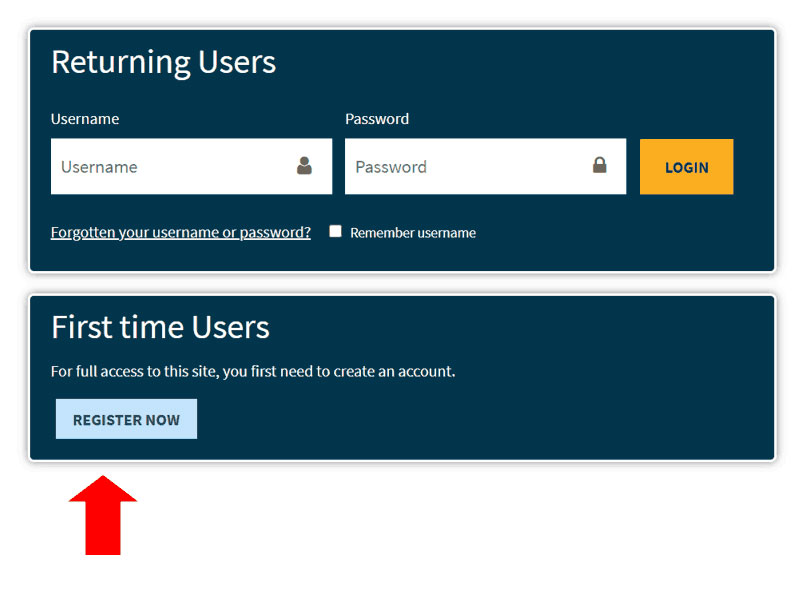806x594 pixels.
Task: Click the Username input field
Action: [x=191, y=166]
